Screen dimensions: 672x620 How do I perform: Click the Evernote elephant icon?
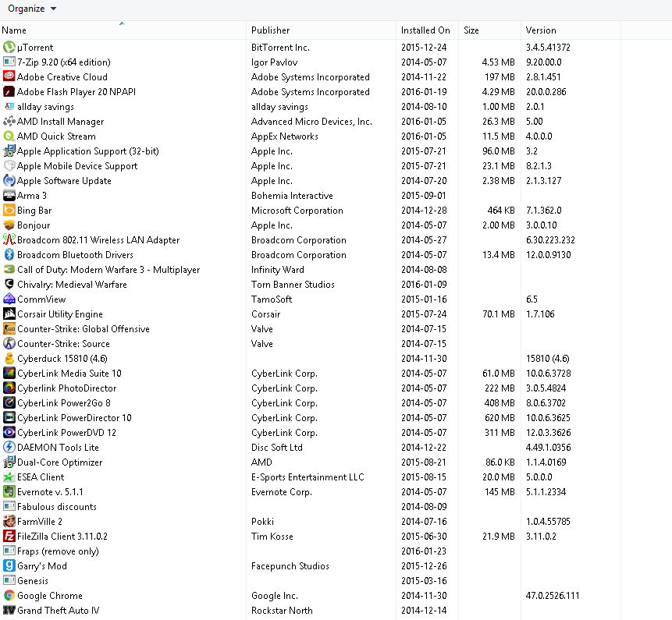coord(9,491)
